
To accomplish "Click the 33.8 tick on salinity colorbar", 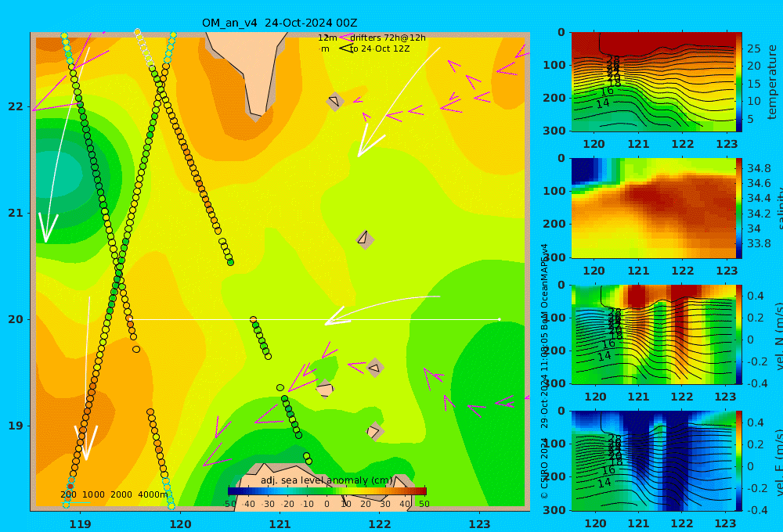I will click(x=759, y=243).
